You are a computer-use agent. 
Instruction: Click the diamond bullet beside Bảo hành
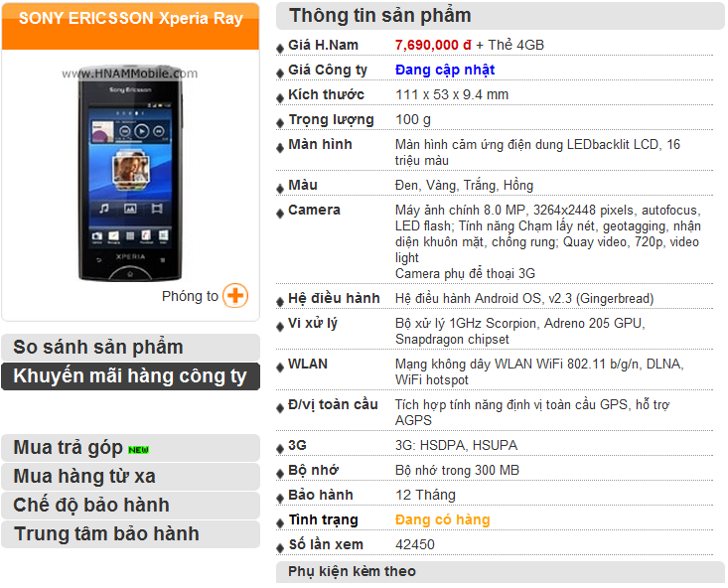[280, 499]
